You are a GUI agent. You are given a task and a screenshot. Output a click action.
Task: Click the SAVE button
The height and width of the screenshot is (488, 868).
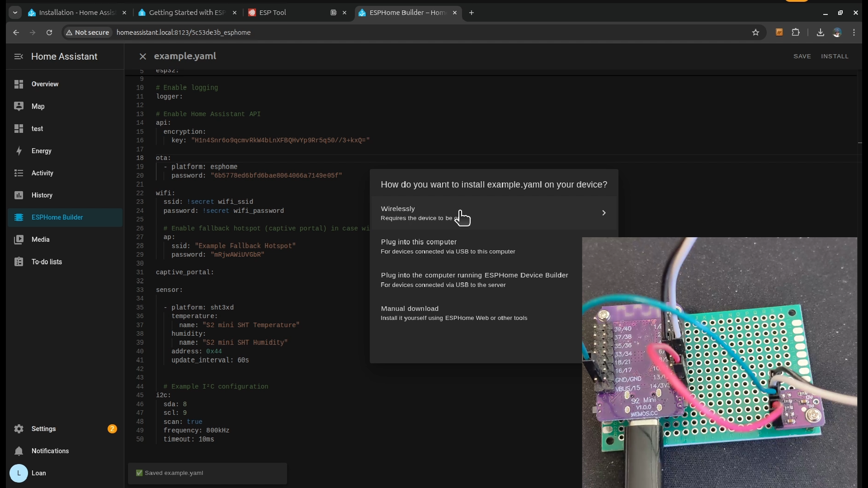(802, 56)
